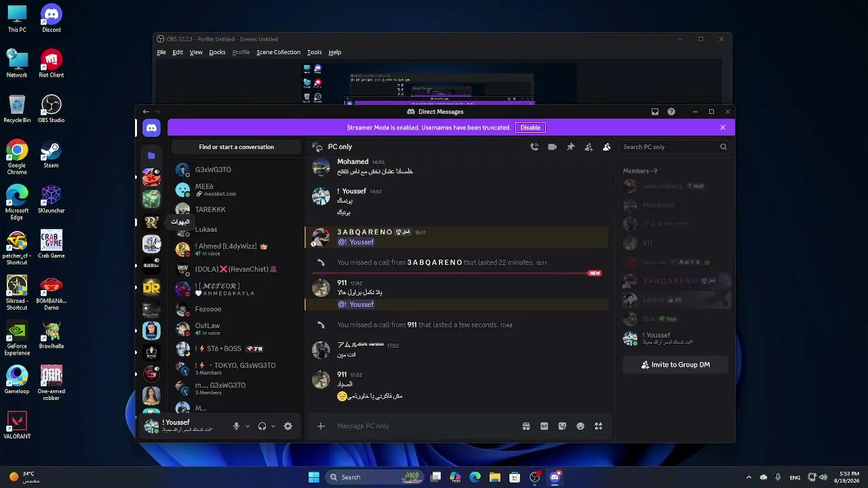Open the OBS Studio desktop shortcut
868x488 pixels.
pyautogui.click(x=51, y=108)
